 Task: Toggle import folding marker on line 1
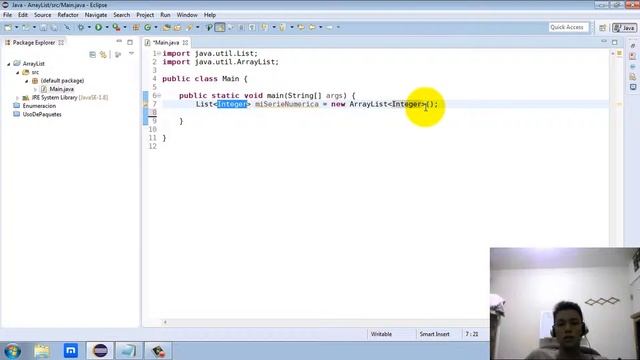[x=159, y=53]
